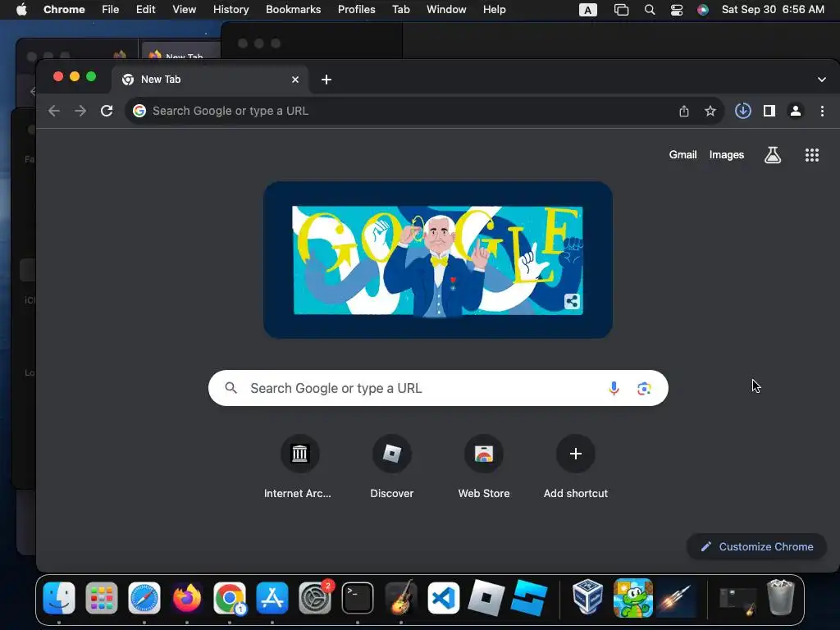Viewport: 840px width, 630px height.
Task: Click the page search box
Action: [x=438, y=388]
